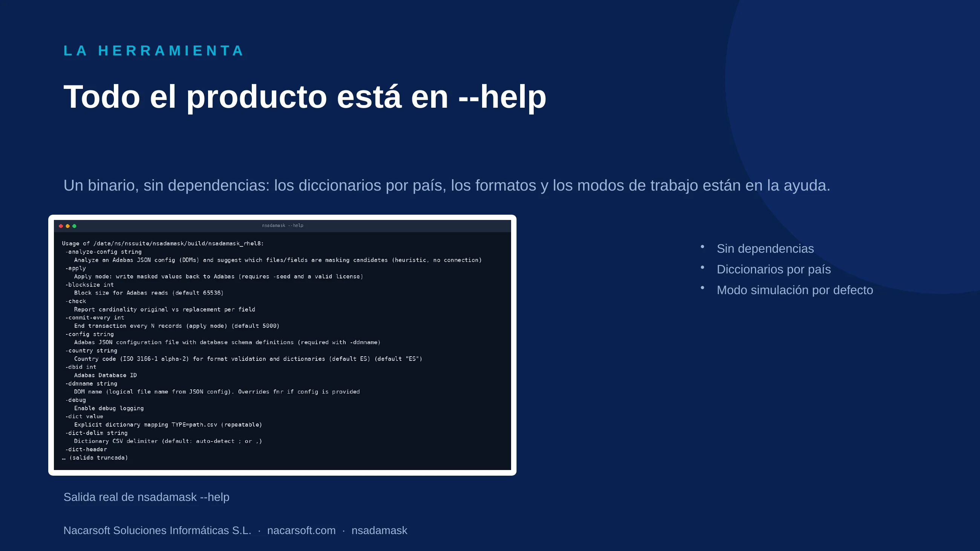
Task: Click the yellow minimize dot in terminal
Action: 68,226
